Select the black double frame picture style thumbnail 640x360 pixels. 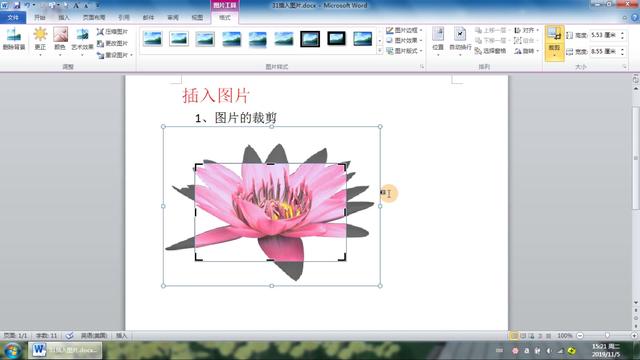pyautogui.click(x=310, y=39)
